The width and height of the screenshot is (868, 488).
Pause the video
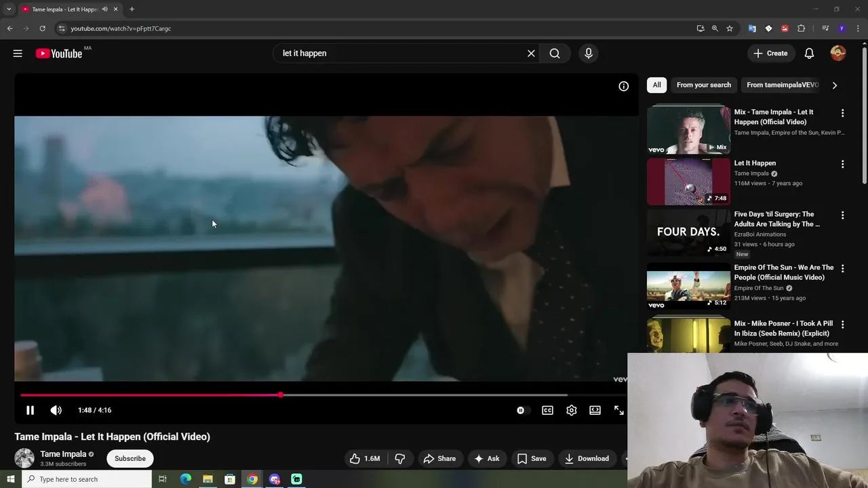click(30, 410)
